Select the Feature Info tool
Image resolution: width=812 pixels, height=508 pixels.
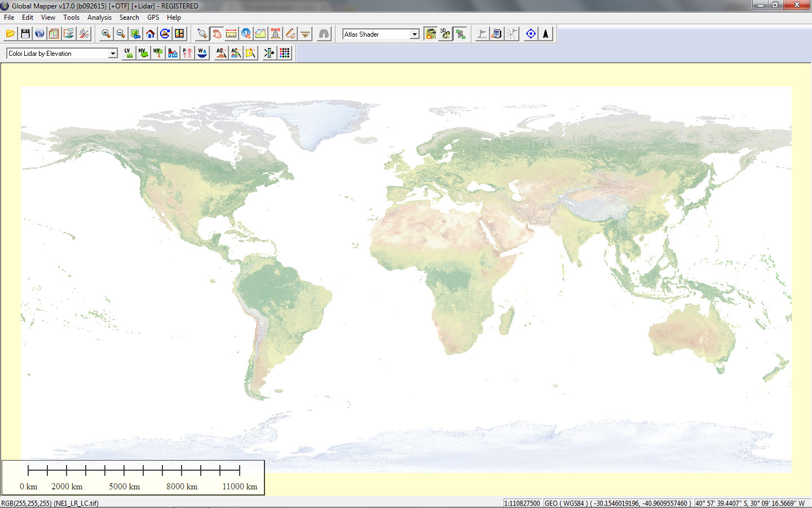246,33
